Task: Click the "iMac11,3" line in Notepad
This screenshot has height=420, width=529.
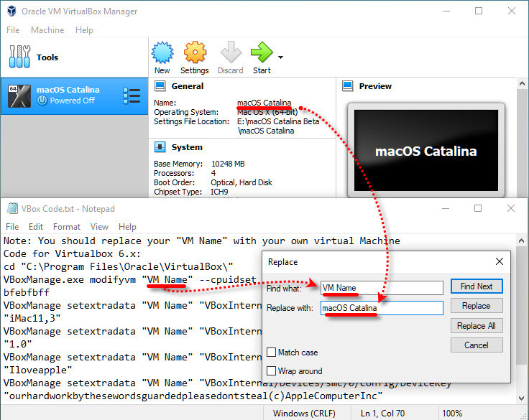Action: (32, 318)
